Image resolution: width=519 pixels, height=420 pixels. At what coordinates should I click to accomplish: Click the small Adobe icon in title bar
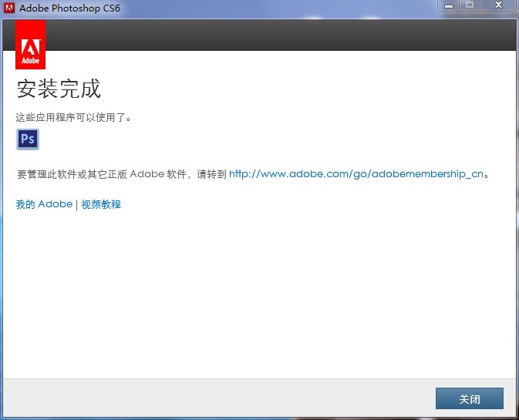click(x=9, y=7)
